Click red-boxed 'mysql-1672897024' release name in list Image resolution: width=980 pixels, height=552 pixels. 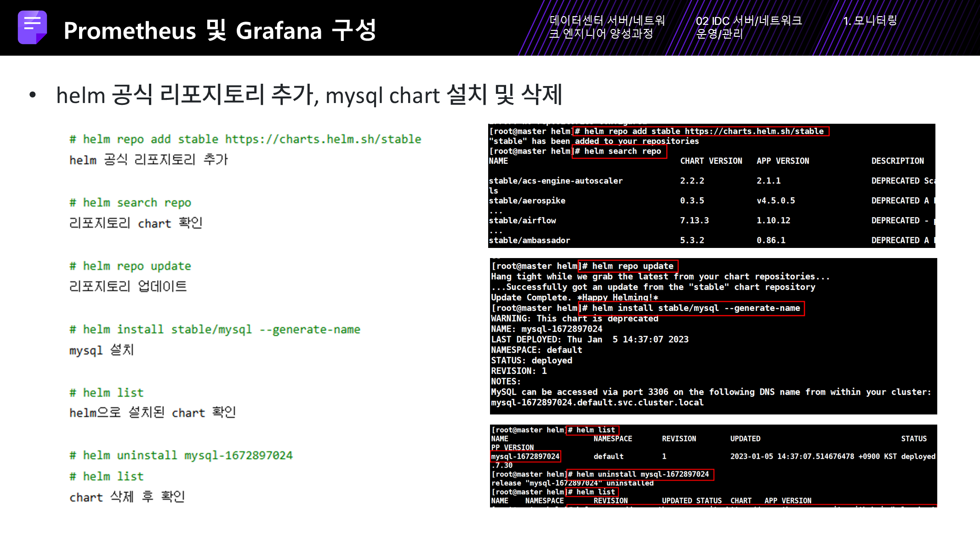point(525,456)
